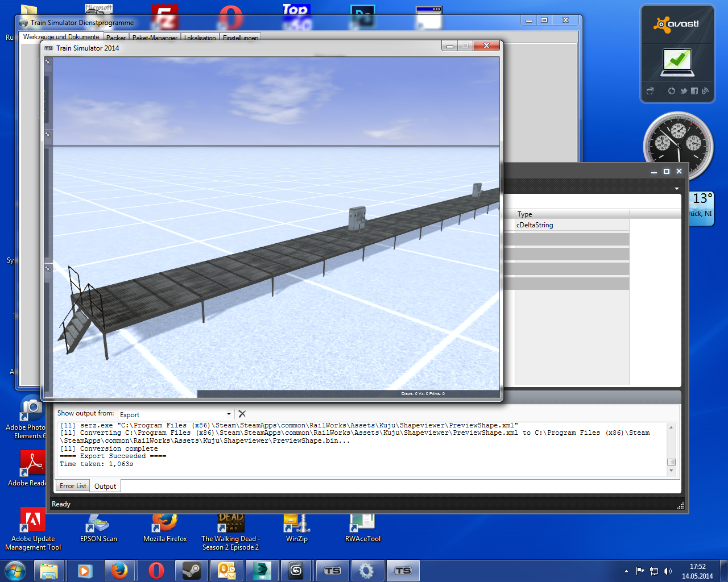
Task: Select the Einstellungen tab
Action: coord(241,38)
